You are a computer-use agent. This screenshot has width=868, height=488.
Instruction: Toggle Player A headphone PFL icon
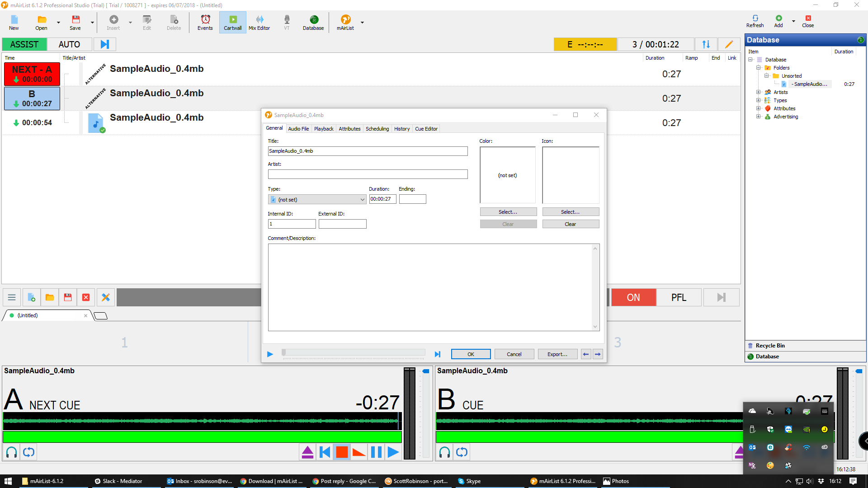click(12, 452)
